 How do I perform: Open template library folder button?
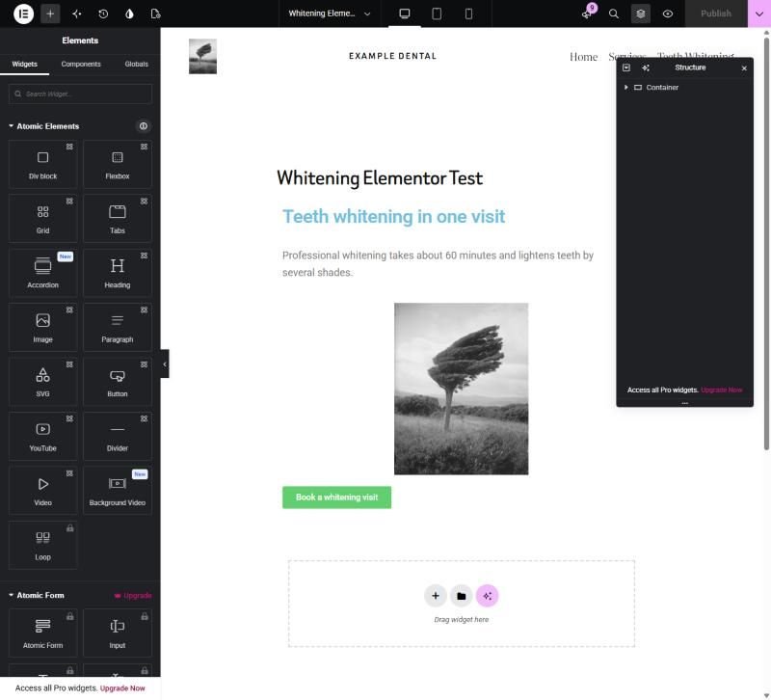point(461,596)
